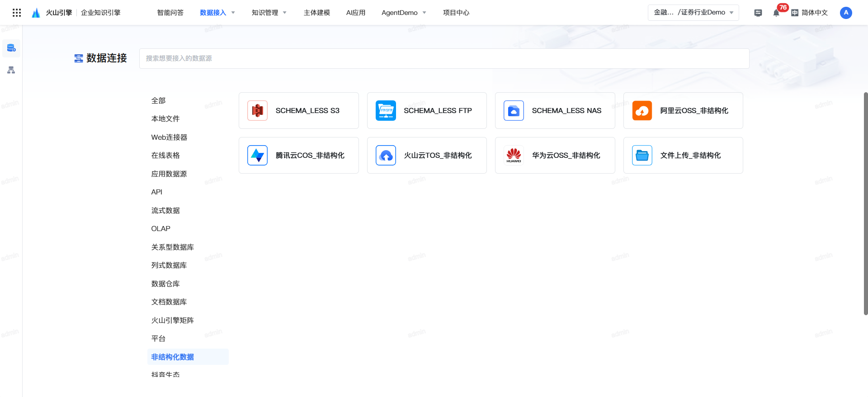The width and height of the screenshot is (868, 397).
Task: Click the notification bell icon
Action: click(x=776, y=13)
